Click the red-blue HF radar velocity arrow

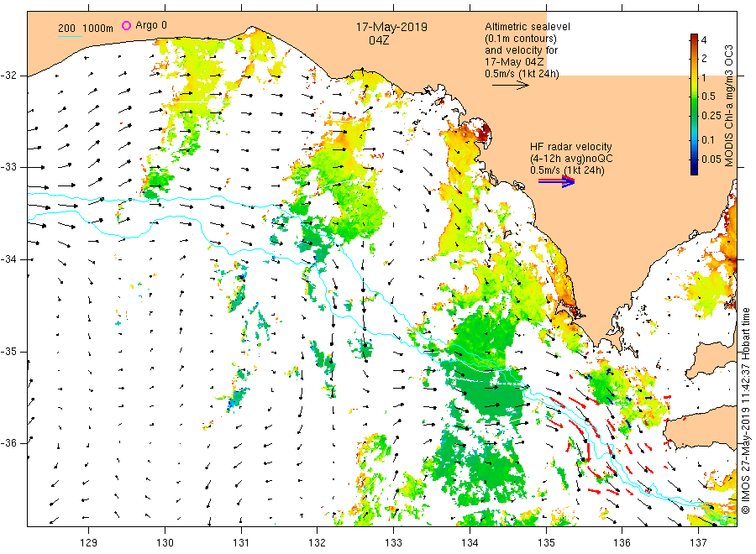pos(556,181)
